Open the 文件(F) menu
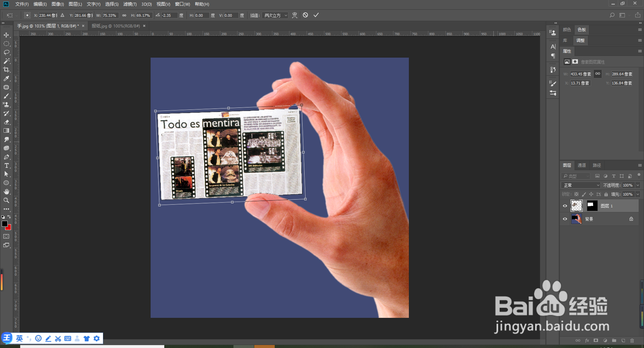 [22, 4]
